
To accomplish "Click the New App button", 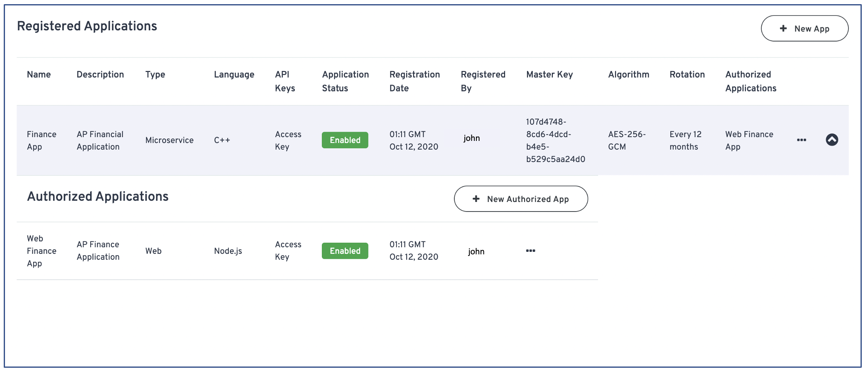I will pyautogui.click(x=804, y=29).
